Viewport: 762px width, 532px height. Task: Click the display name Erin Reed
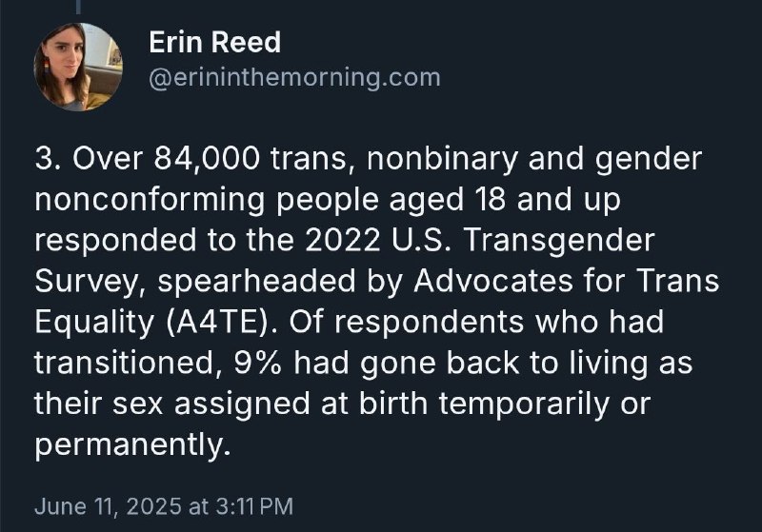pyautogui.click(x=215, y=42)
